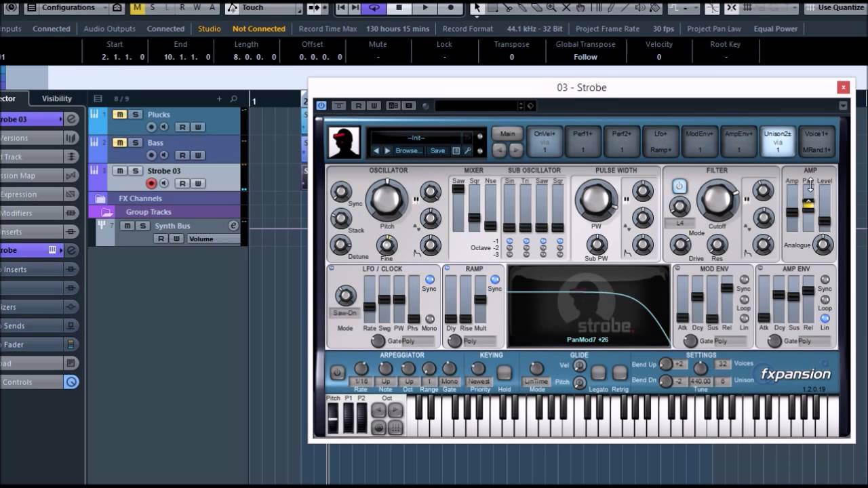Viewport: 868px width, 488px height.
Task: Toggle the Arpeggiator power button
Action: point(337,372)
